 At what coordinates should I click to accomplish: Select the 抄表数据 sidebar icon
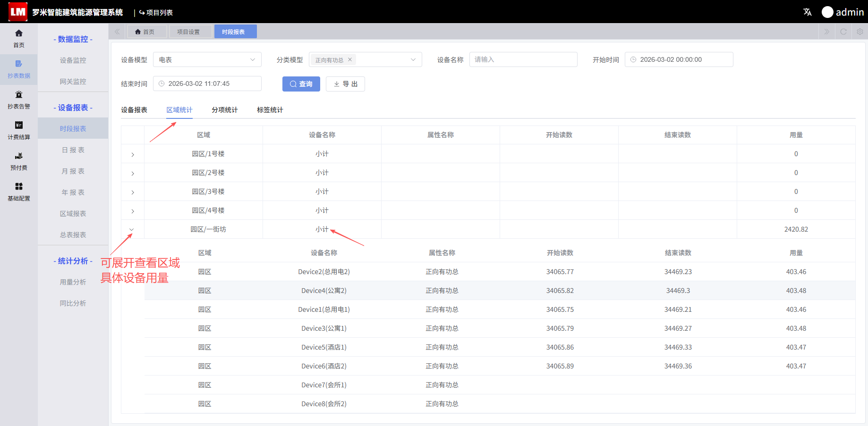[19, 69]
